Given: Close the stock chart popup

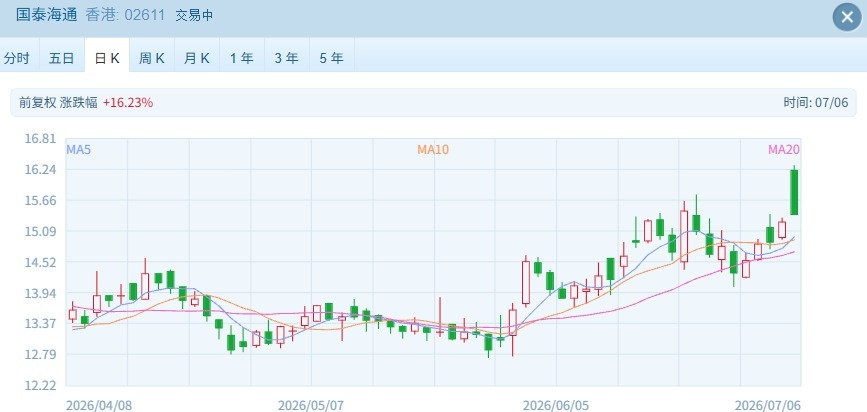Looking at the screenshot, I should pyautogui.click(x=847, y=17).
